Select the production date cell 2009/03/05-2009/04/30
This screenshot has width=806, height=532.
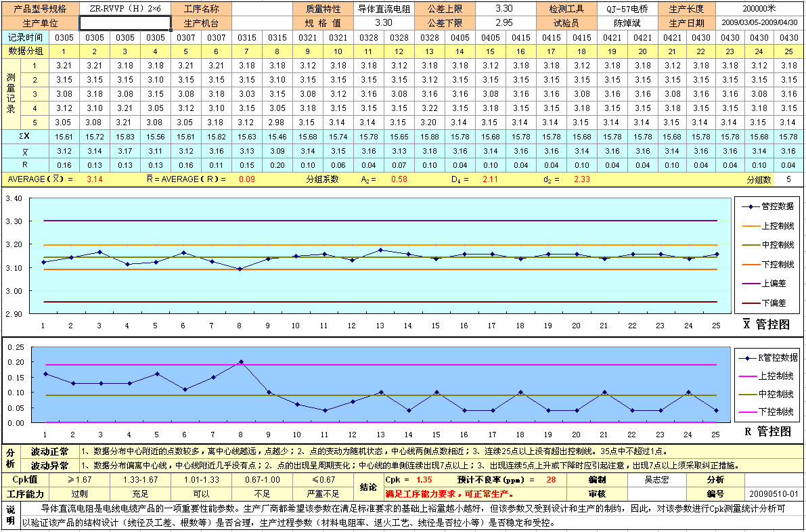click(x=759, y=22)
